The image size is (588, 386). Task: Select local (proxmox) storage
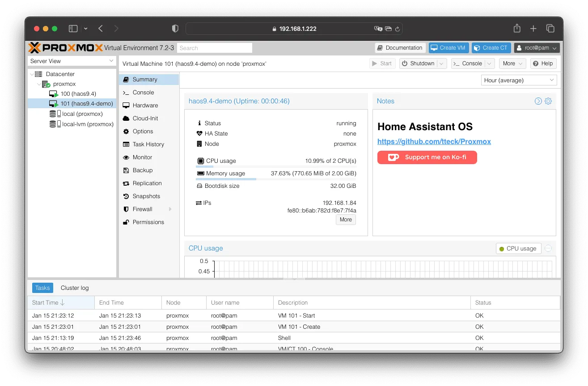pos(72,114)
